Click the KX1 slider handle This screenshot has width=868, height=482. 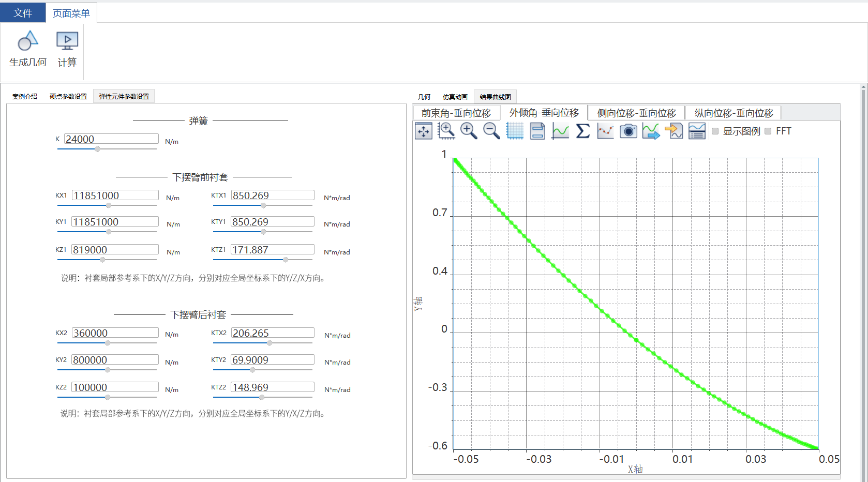pyautogui.click(x=109, y=205)
